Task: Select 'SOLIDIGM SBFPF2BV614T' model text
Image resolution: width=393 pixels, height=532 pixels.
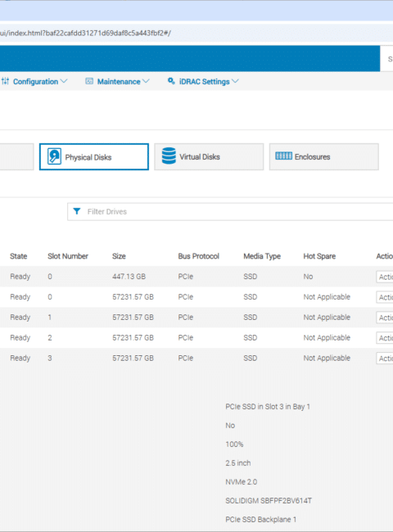Action: click(x=269, y=500)
